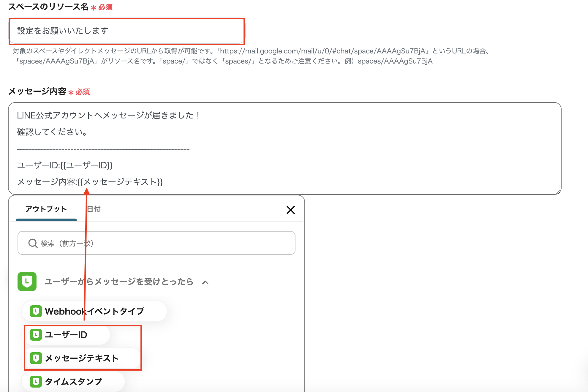
Task: Click the LINE icon beside Webhookイベントタイプ
Action: pos(36,311)
